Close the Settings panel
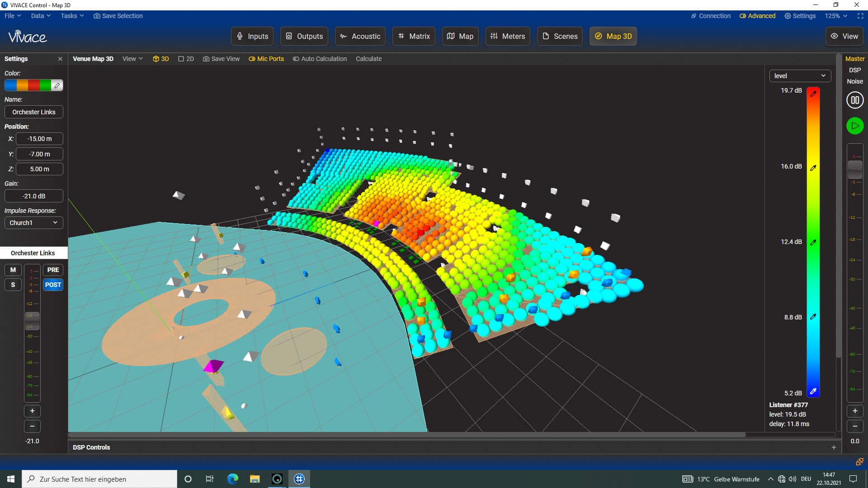868x488 pixels. 60,59
